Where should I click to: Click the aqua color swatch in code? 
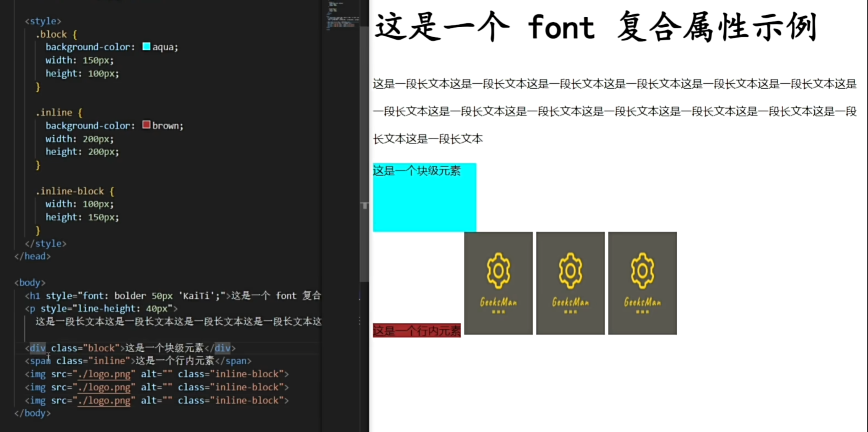[146, 47]
